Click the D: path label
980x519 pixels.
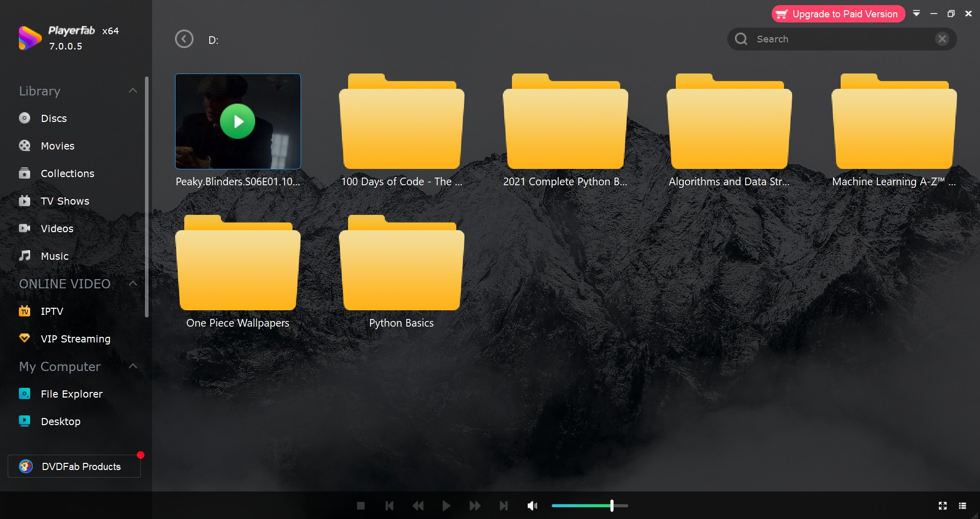click(213, 40)
